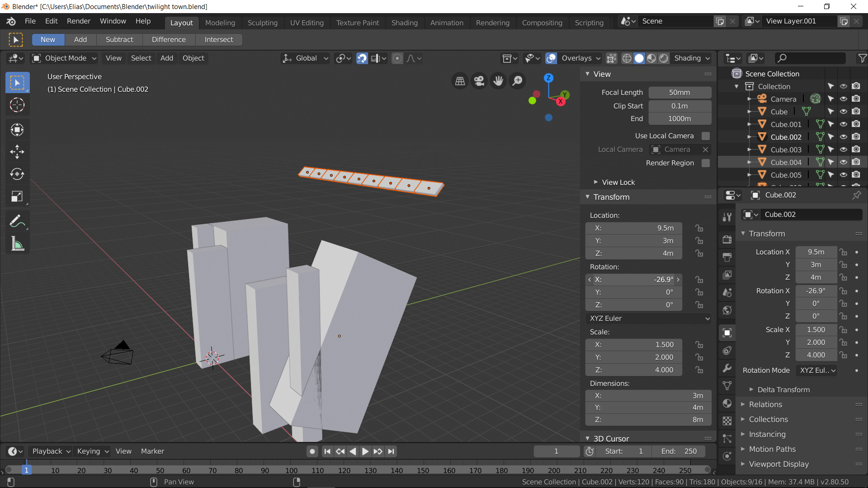Open the viewport Object menu
868x488 pixels.
(193, 58)
